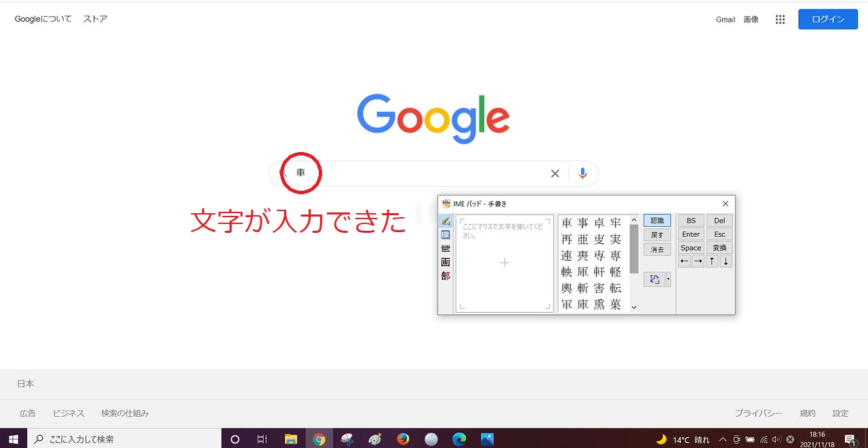Image resolution: width=868 pixels, height=448 pixels.
Task: Open the Googleについて link
Action: coord(43,19)
